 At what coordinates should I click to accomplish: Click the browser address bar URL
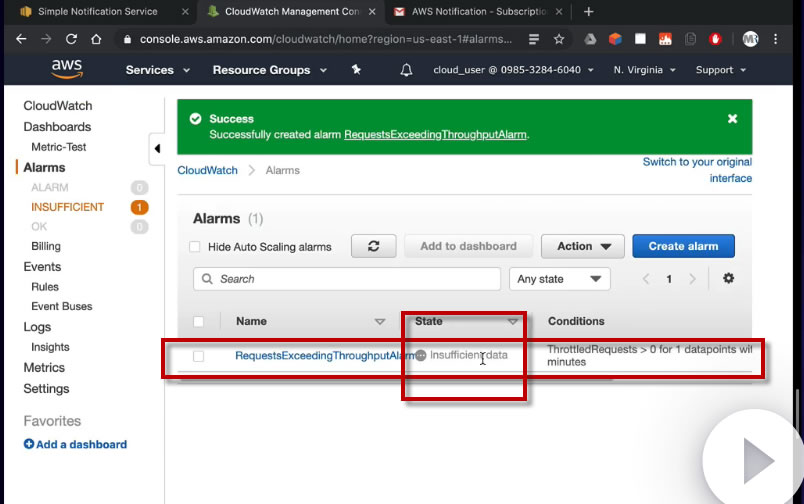326,39
